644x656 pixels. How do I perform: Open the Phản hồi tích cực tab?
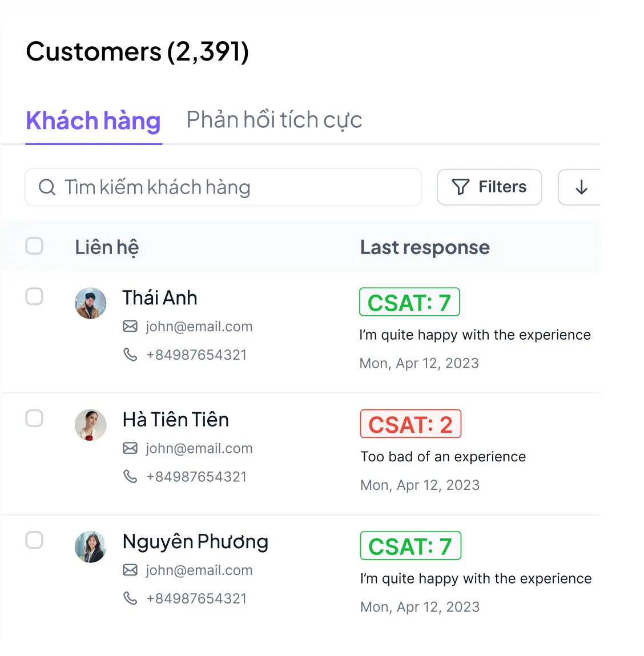[274, 120]
